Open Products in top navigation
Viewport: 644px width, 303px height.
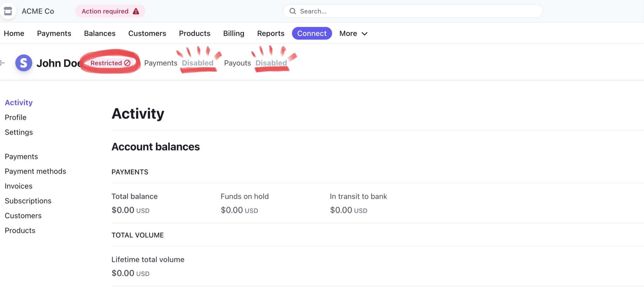click(x=195, y=33)
